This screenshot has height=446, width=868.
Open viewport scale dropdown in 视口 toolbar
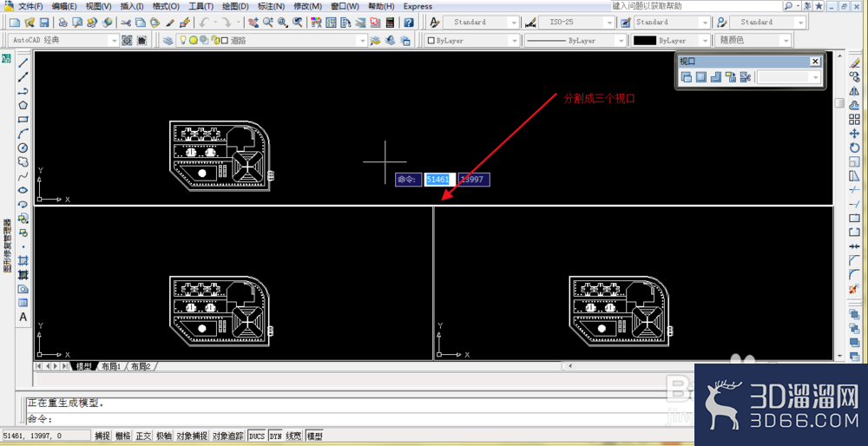tap(815, 77)
